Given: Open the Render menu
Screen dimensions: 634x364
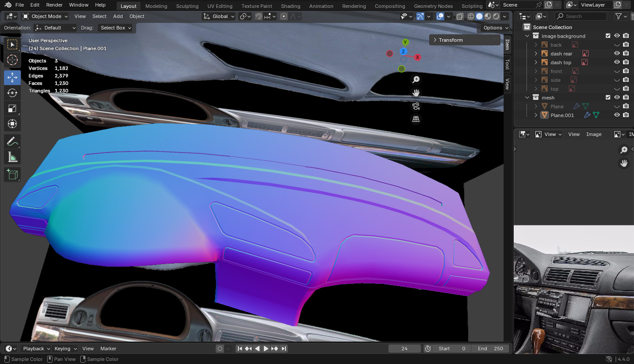Looking at the screenshot, I should [54, 5].
